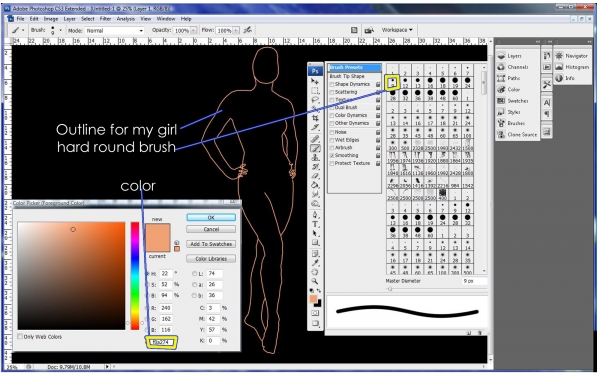The height and width of the screenshot is (377, 600).
Task: Select the Pen tool
Action: click(x=315, y=215)
